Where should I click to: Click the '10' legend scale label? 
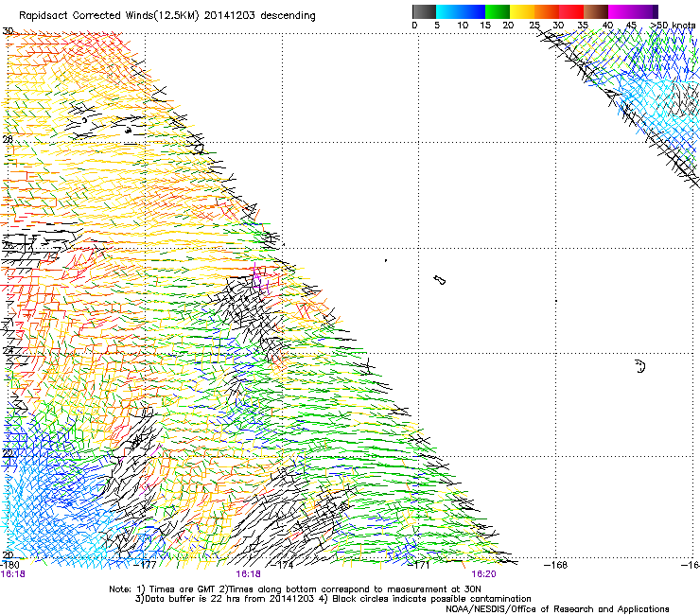[x=463, y=26]
